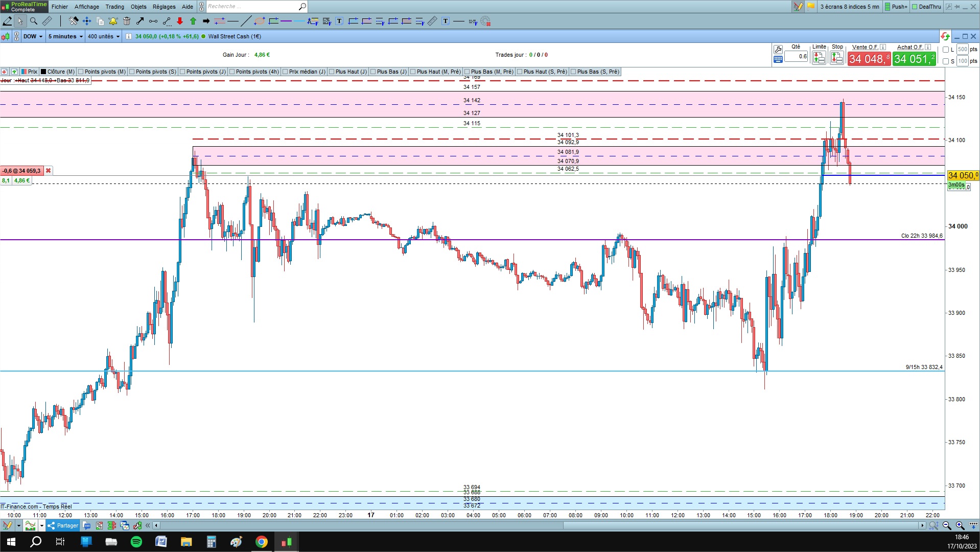Toggle the Points pivots (S) checkbox
This screenshot has width=980, height=552.
tap(132, 72)
